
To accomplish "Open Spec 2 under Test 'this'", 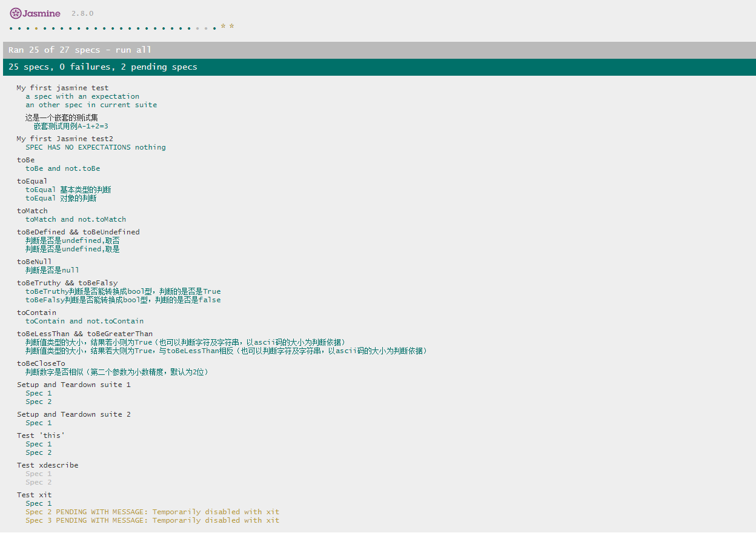I will click(x=39, y=452).
